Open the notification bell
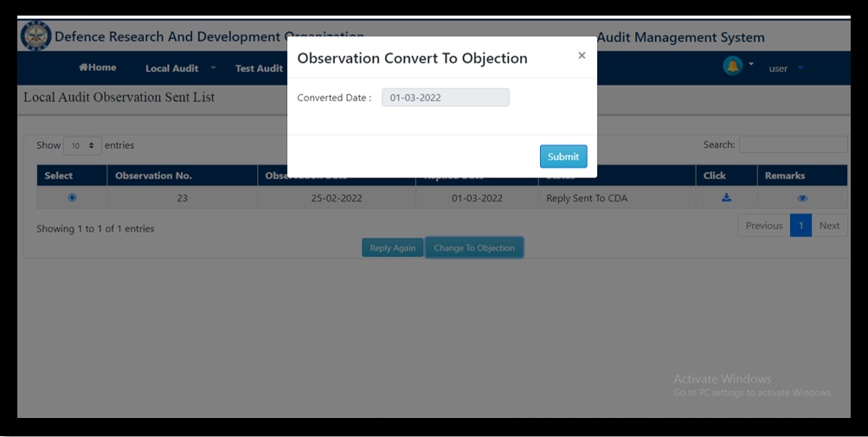 (733, 67)
